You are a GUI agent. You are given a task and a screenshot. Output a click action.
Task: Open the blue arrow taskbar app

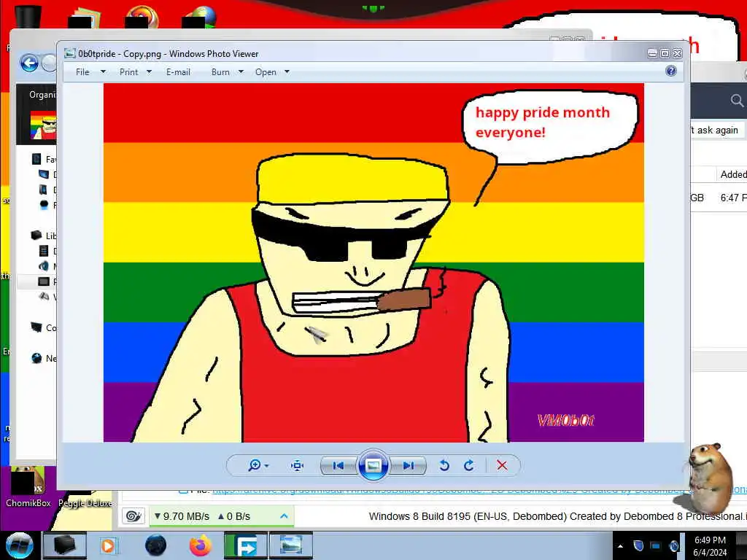246,545
